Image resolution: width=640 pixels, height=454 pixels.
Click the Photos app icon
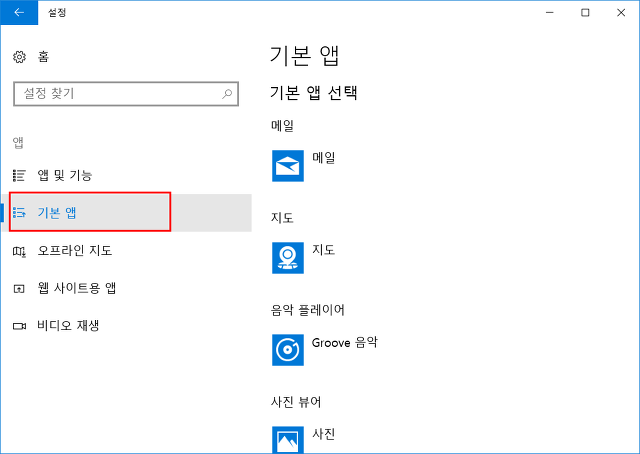click(x=288, y=440)
